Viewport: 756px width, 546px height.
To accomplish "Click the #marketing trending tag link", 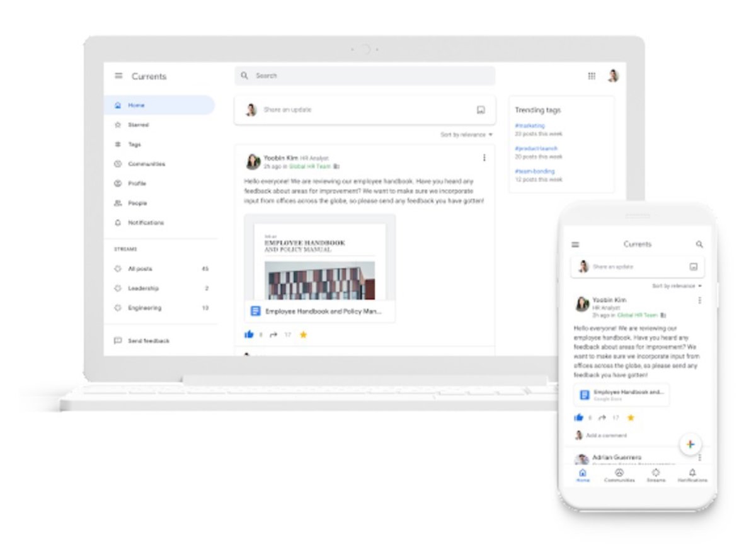I will [x=529, y=126].
